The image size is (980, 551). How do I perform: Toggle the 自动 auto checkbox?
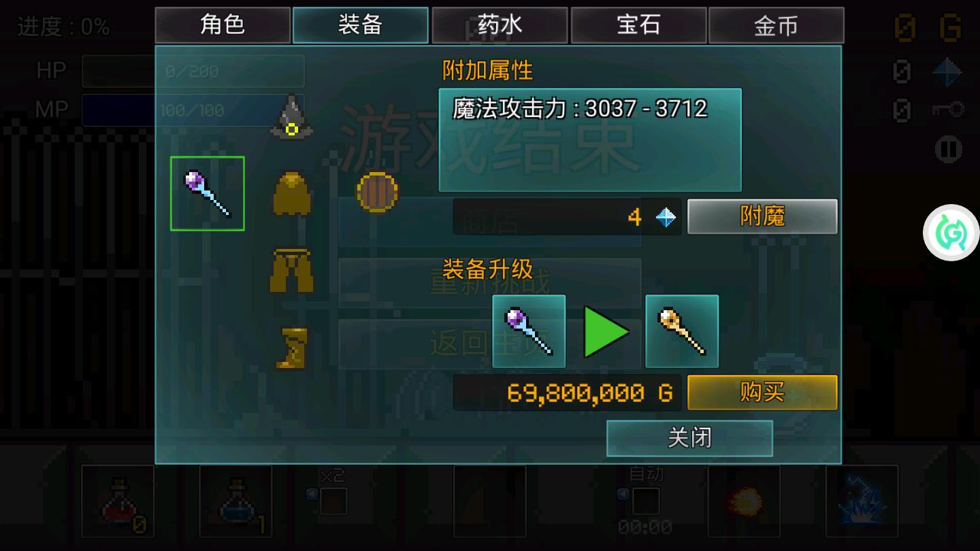point(646,501)
